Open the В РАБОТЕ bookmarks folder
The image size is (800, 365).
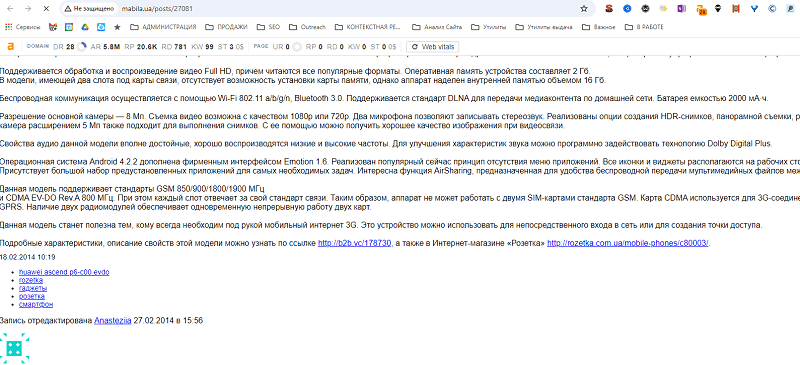click(x=644, y=27)
